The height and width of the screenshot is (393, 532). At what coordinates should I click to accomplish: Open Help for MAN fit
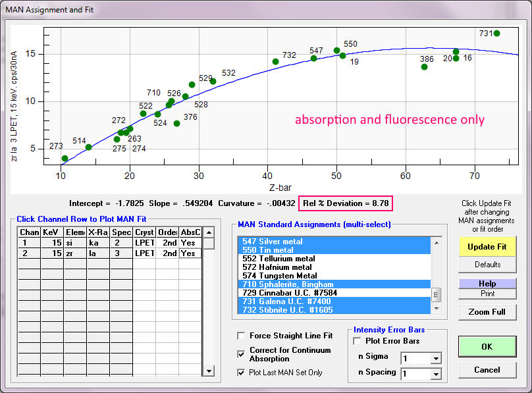pyautogui.click(x=487, y=284)
